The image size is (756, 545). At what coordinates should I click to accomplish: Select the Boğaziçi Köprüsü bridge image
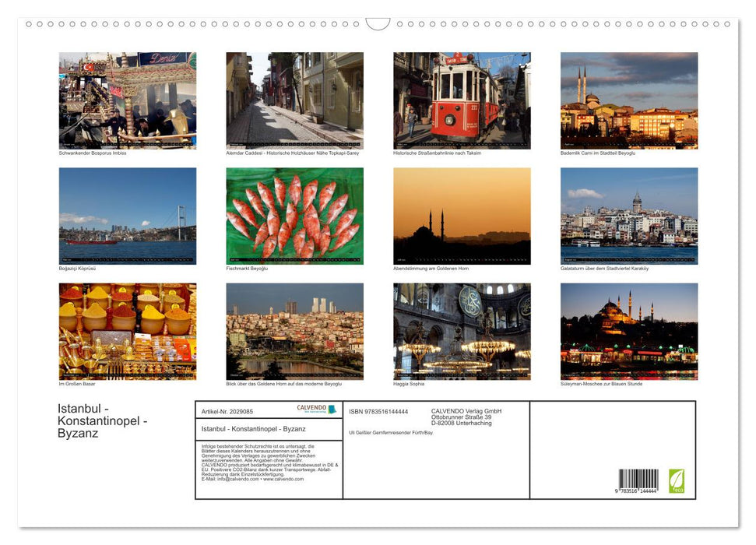pyautogui.click(x=127, y=214)
